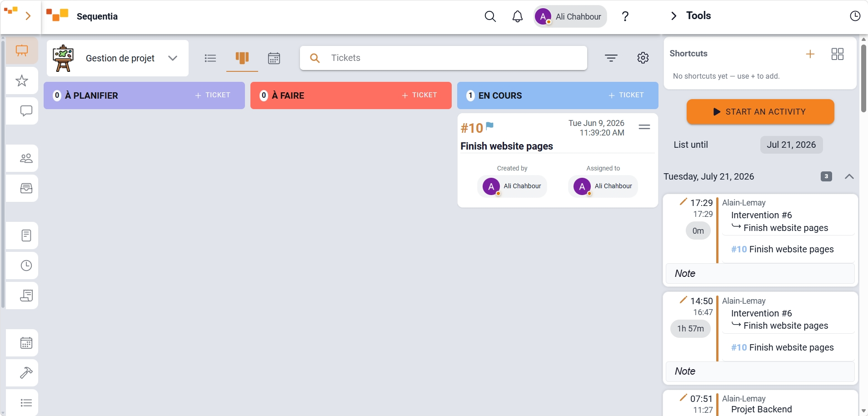
Task: Open hammer tools sidebar icon
Action: point(26,373)
